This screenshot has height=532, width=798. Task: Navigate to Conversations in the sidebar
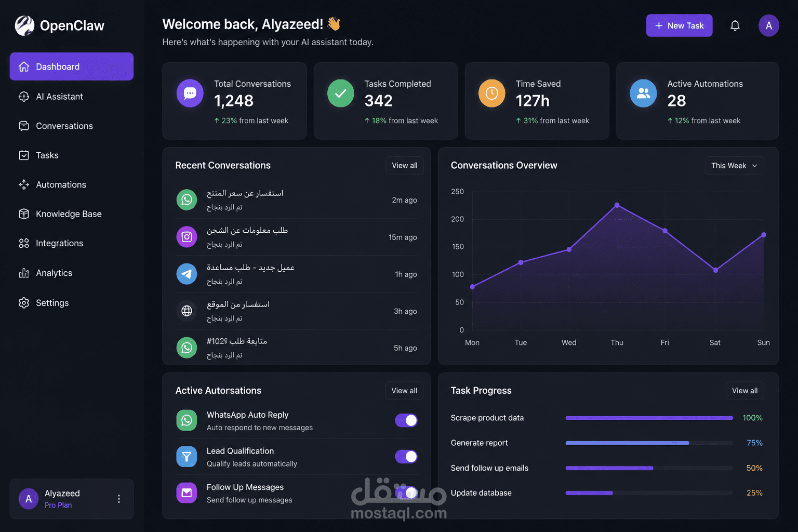[72, 126]
